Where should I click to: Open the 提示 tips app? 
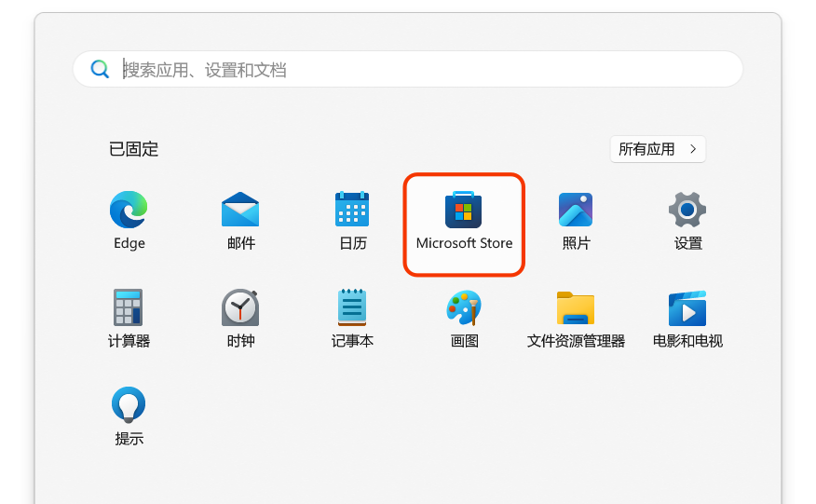click(x=129, y=404)
